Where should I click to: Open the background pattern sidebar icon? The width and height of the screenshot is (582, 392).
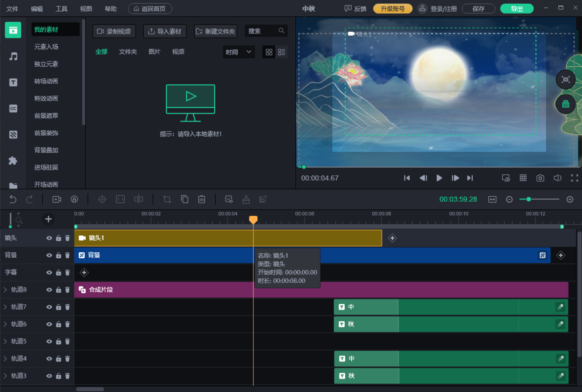13,134
